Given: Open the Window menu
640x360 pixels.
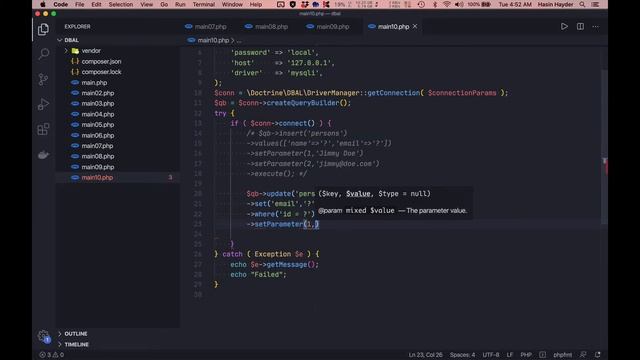Looking at the screenshot, I should tap(232, 4).
